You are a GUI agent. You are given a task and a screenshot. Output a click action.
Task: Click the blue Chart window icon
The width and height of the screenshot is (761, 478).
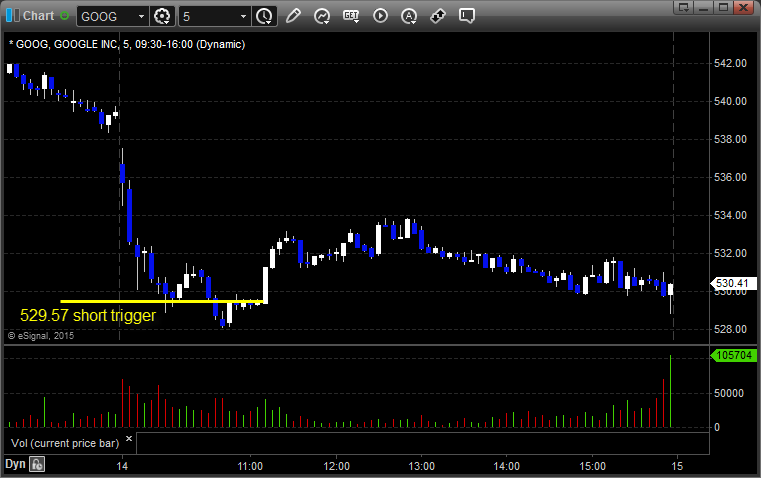13,16
